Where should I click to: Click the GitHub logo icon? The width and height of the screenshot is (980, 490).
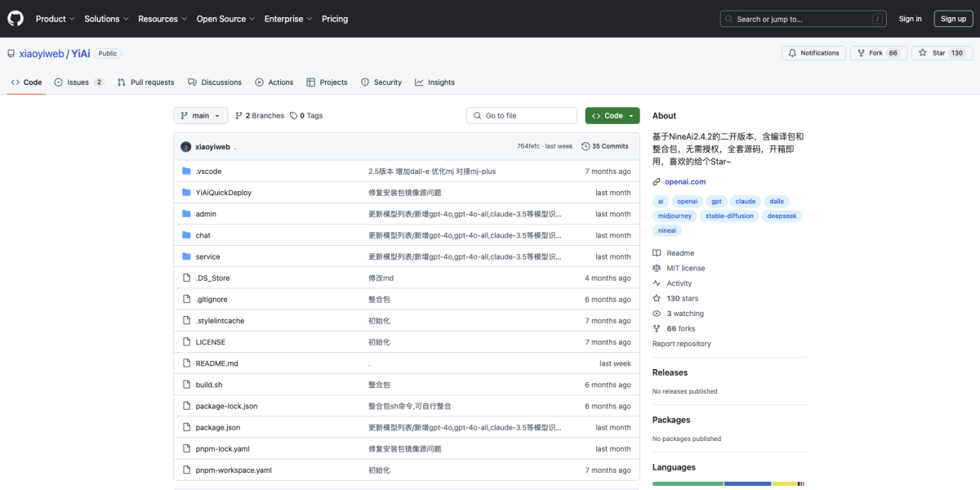pyautogui.click(x=16, y=18)
